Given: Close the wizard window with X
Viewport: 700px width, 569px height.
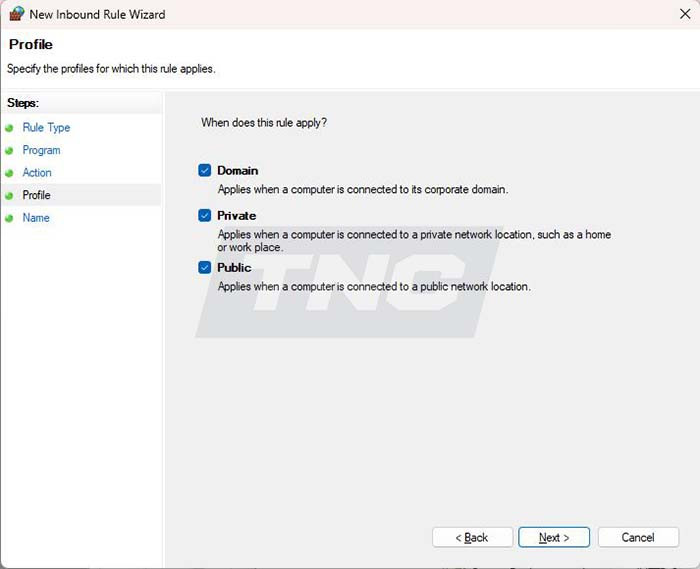Looking at the screenshot, I should 685,14.
